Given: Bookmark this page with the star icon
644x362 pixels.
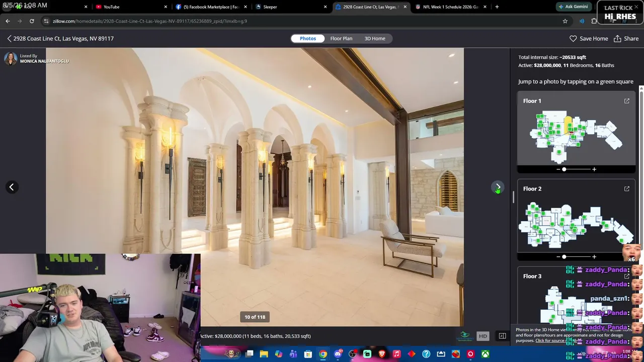Looking at the screenshot, I should pyautogui.click(x=565, y=21).
